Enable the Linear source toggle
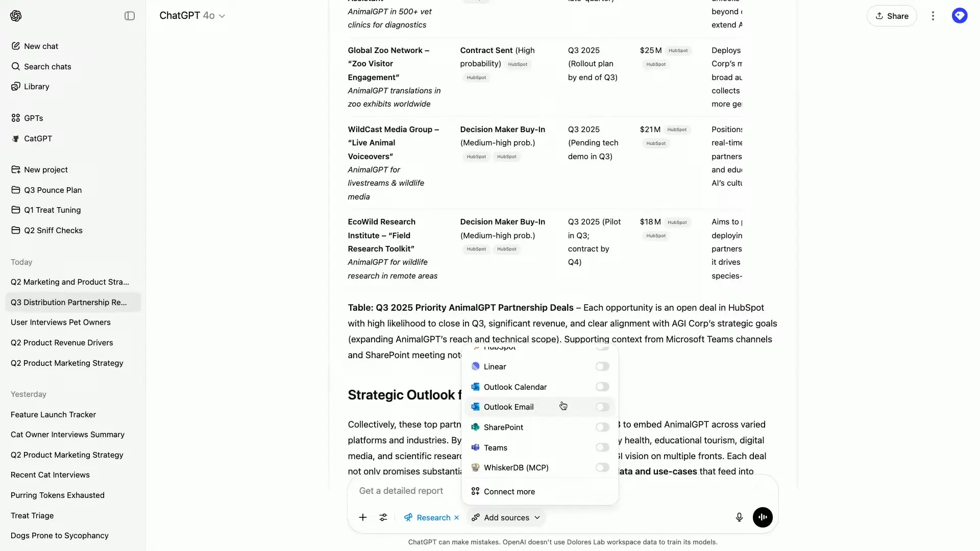Screen dimensions: 980x551 pos(602,366)
